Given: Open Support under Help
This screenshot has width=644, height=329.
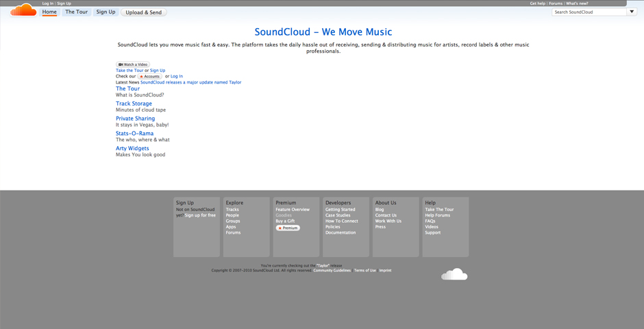Looking at the screenshot, I should click(433, 232).
